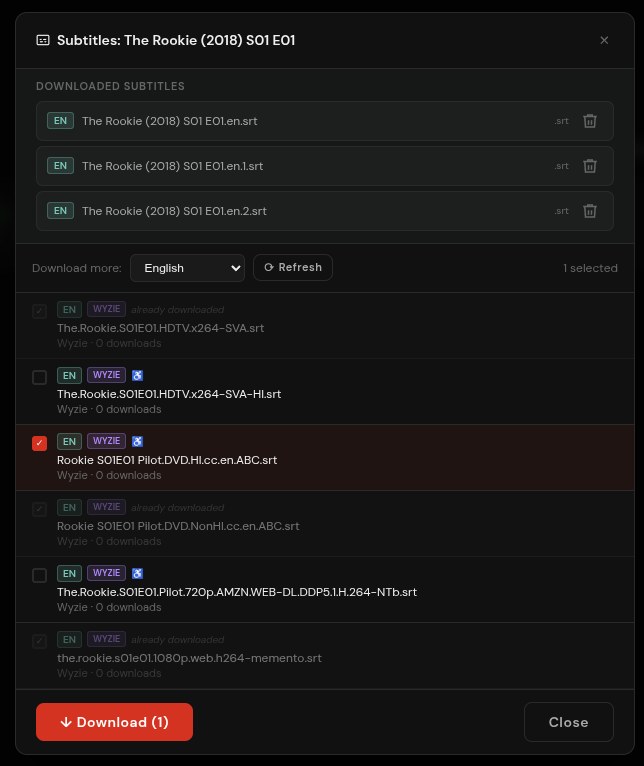This screenshot has width=644, height=766.
Task: Open the English language dropdown
Action: [188, 268]
